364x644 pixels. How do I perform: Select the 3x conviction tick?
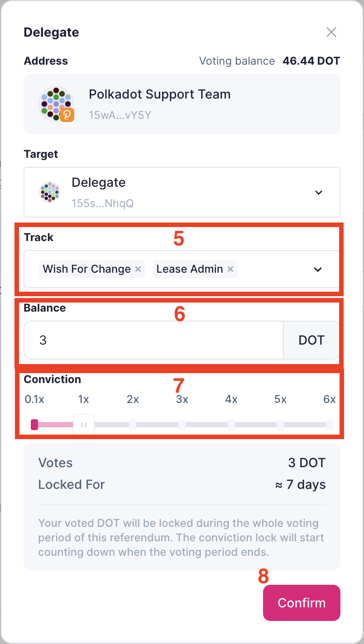point(182,424)
